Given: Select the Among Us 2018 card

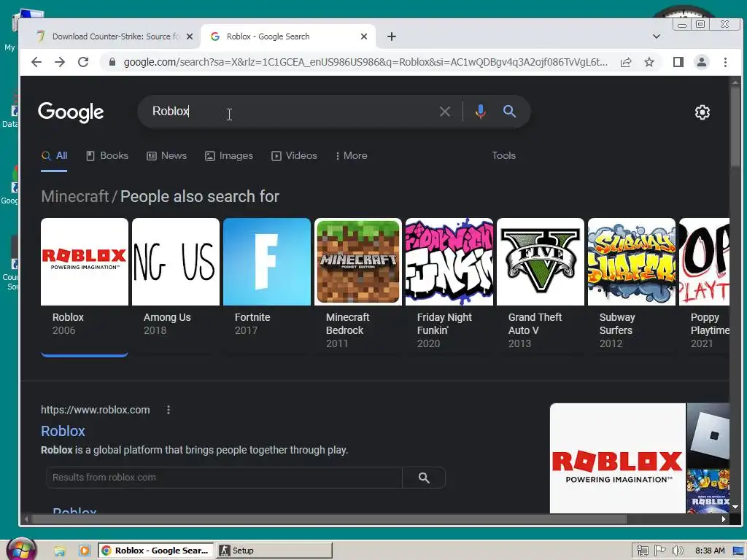Looking at the screenshot, I should 176,286.
